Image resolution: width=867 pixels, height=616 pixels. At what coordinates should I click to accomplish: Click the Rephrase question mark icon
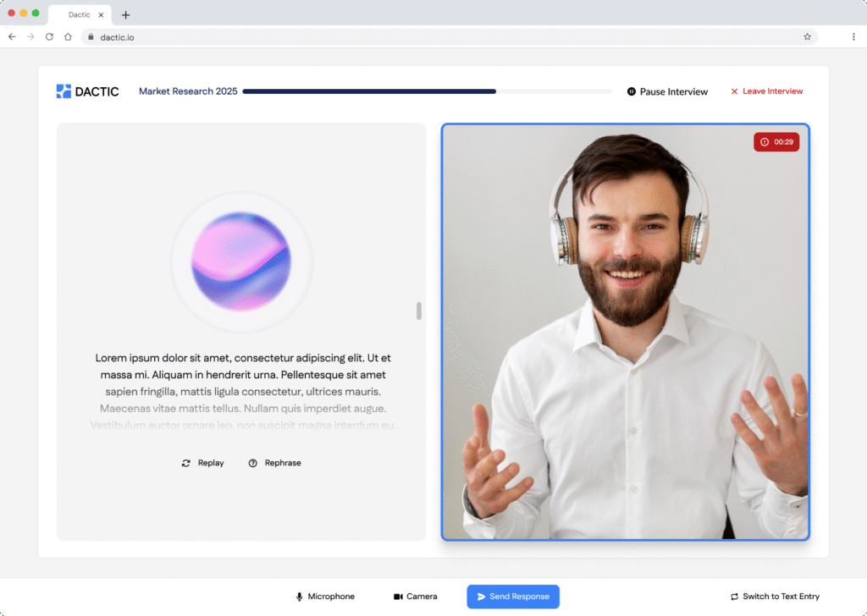pos(252,463)
